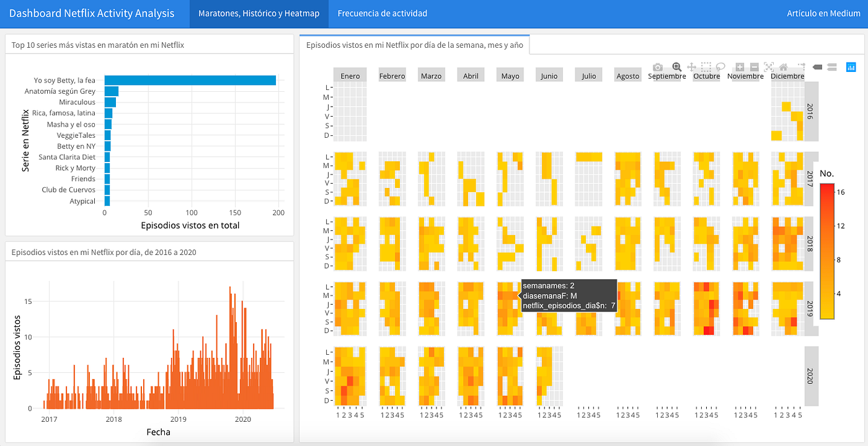The height and width of the screenshot is (446, 868).
Task: Enable show closest data on hover
Action: click(x=817, y=66)
